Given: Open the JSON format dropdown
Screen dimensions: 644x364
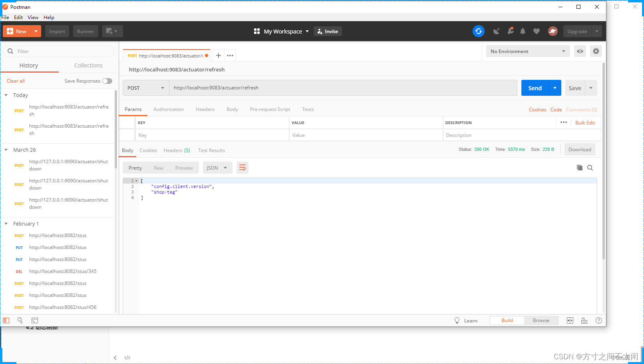Looking at the screenshot, I should pos(217,168).
